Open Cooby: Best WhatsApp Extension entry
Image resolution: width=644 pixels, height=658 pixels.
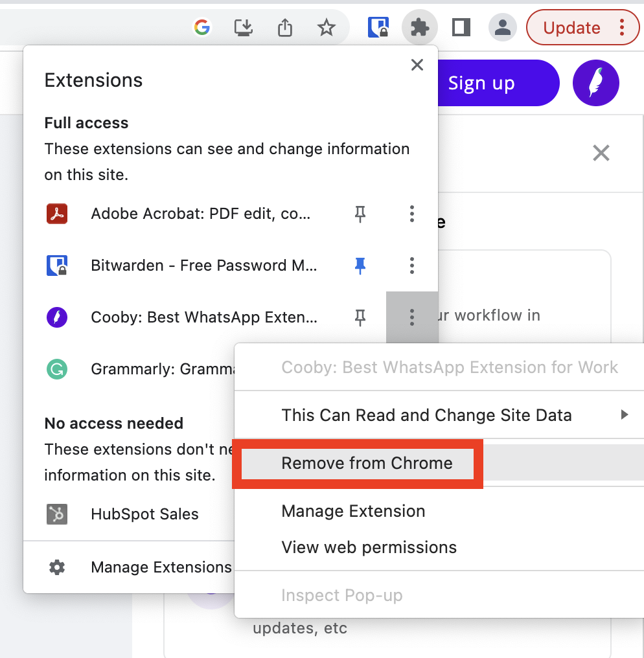pos(204,317)
